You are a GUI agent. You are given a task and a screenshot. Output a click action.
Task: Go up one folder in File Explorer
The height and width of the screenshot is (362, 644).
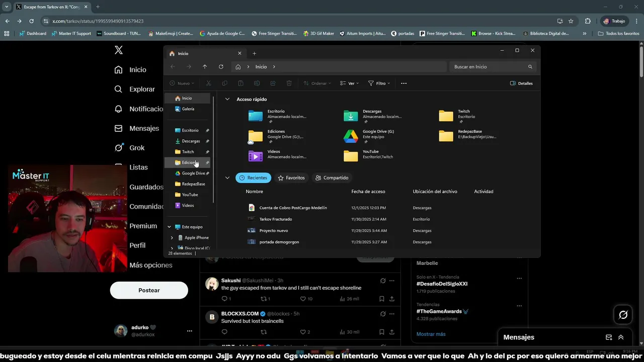(x=205, y=67)
